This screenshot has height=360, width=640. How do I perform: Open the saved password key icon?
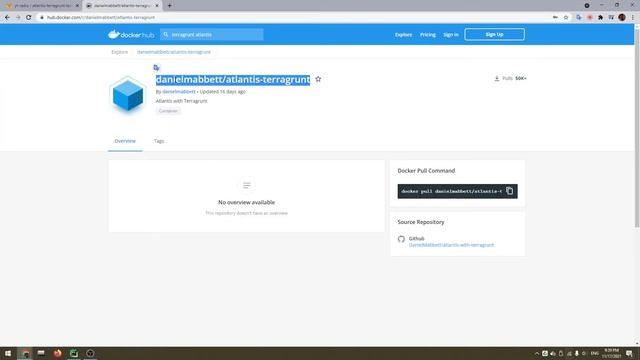click(555, 18)
